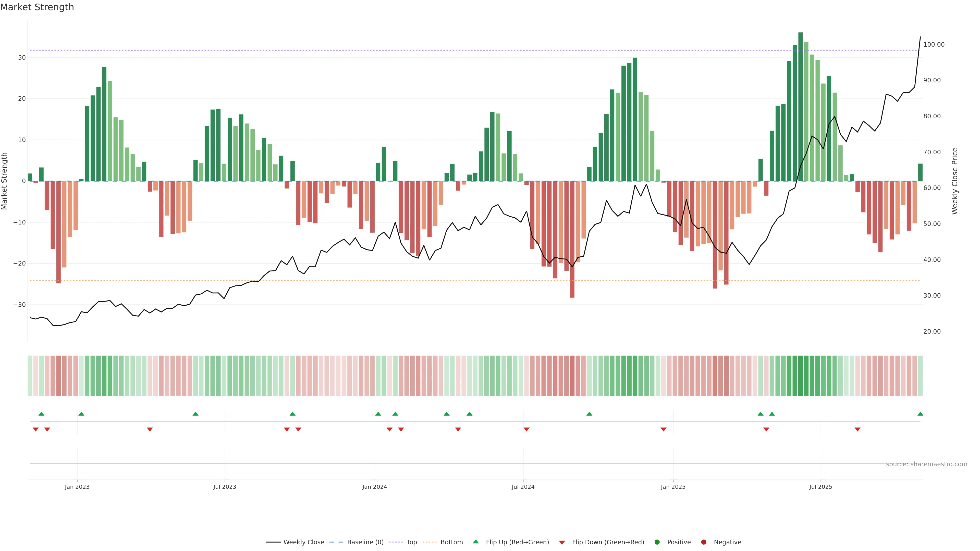Click the green Flip Up legend triangle
980x551 pixels.
tap(475, 542)
